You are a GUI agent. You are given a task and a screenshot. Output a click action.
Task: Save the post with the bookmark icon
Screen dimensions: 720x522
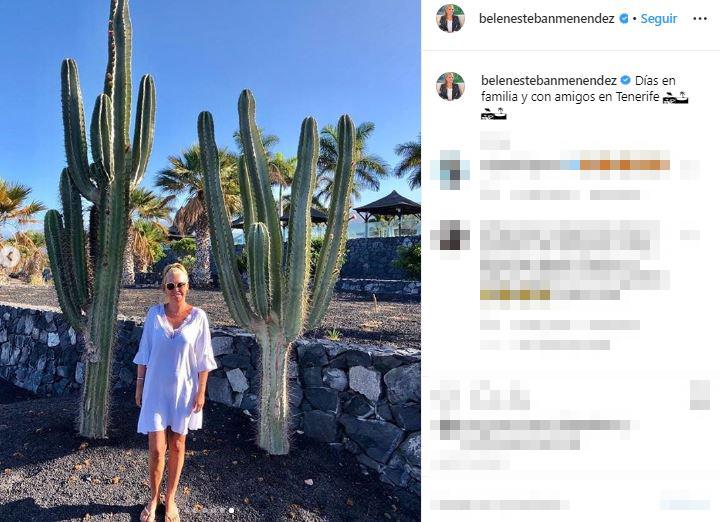pyautogui.click(x=700, y=395)
